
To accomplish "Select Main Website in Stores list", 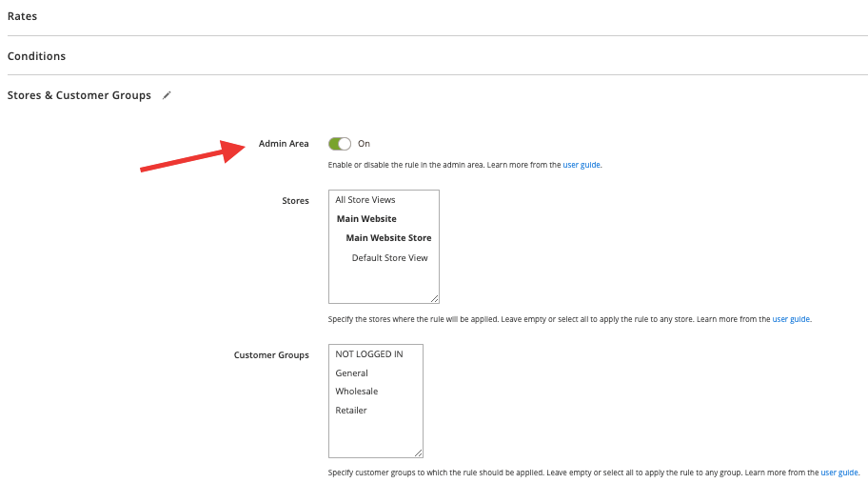I will tap(366, 219).
